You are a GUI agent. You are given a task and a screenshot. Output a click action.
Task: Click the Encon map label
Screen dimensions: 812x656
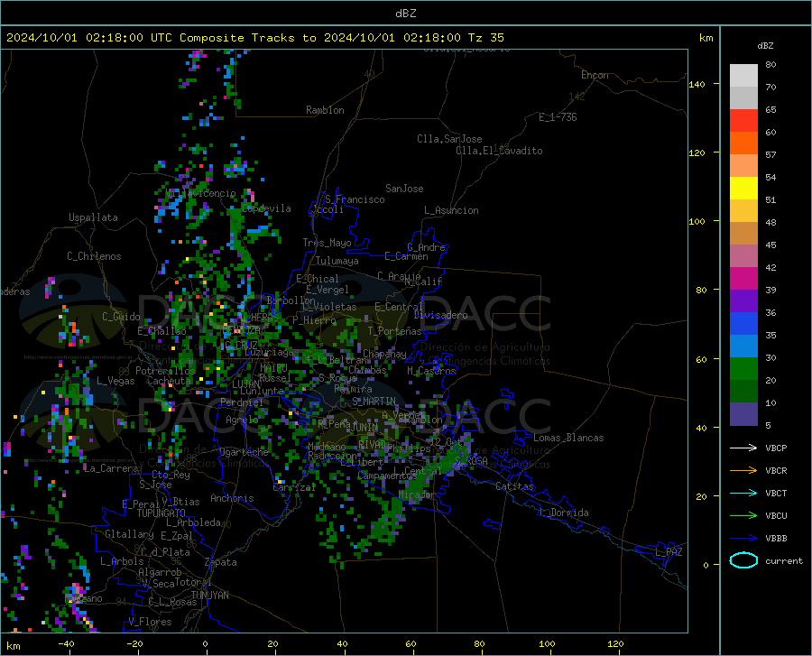pos(595,75)
